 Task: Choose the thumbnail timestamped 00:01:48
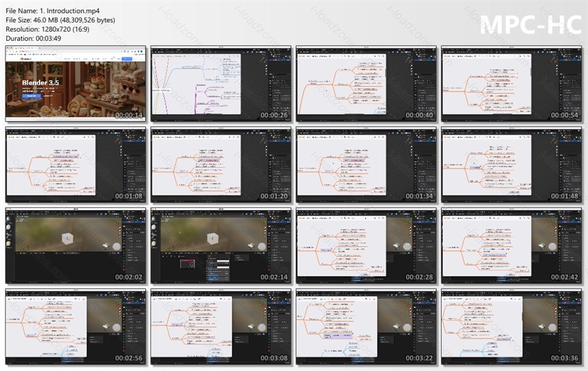pos(511,165)
